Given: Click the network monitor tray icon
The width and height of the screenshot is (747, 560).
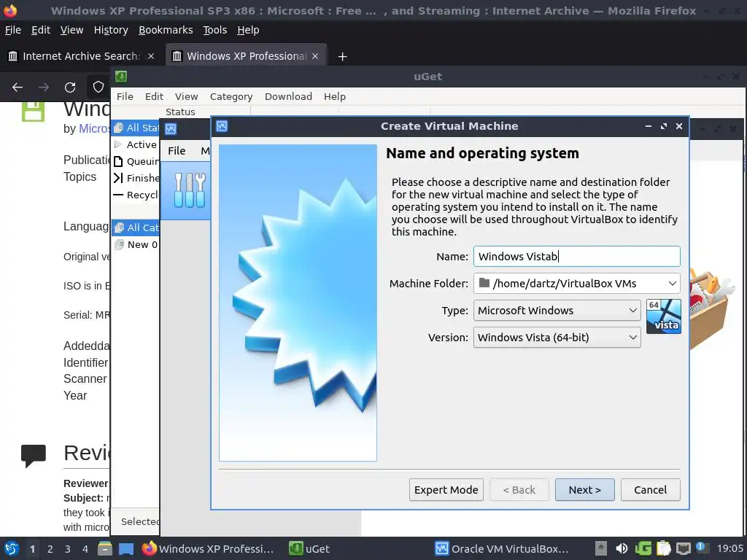Looking at the screenshot, I should point(684,548).
